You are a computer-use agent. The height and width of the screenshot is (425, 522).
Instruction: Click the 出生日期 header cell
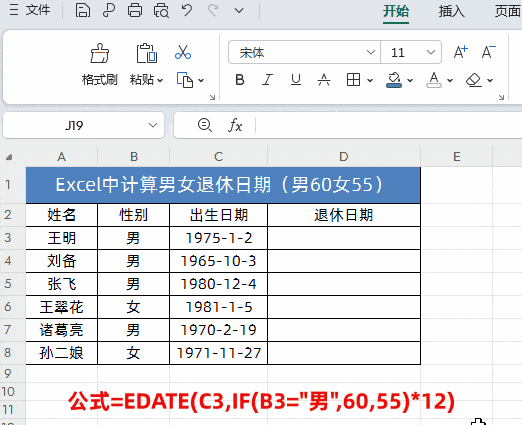point(218,215)
